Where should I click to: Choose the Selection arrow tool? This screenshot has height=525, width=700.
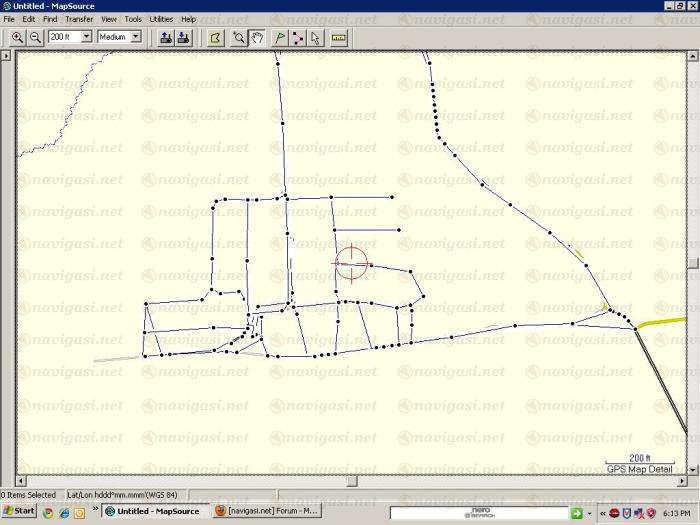[x=315, y=37]
